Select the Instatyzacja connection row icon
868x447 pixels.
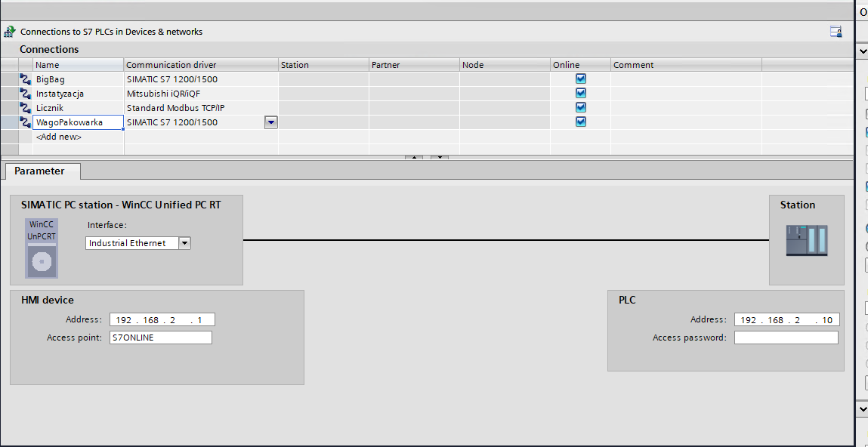pyautogui.click(x=26, y=94)
